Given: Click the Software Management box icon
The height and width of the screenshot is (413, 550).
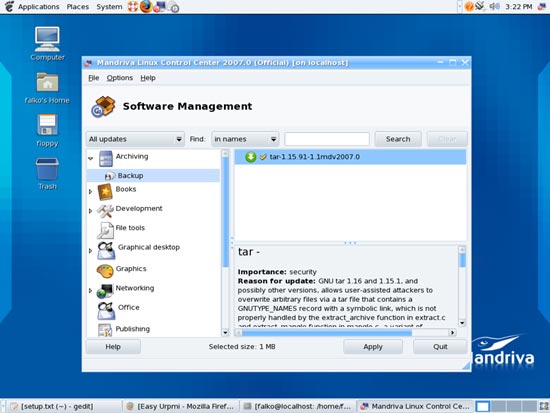Looking at the screenshot, I should 103,106.
